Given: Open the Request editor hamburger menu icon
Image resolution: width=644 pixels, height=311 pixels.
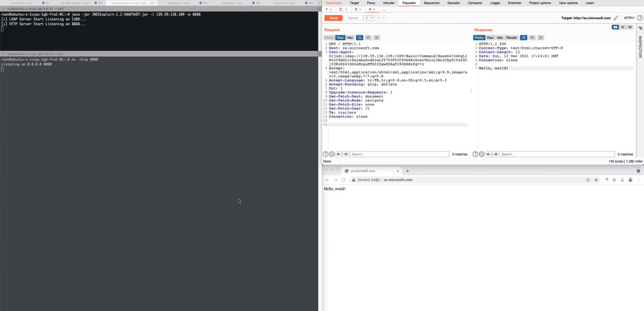Looking at the screenshot, I should tap(377, 37).
